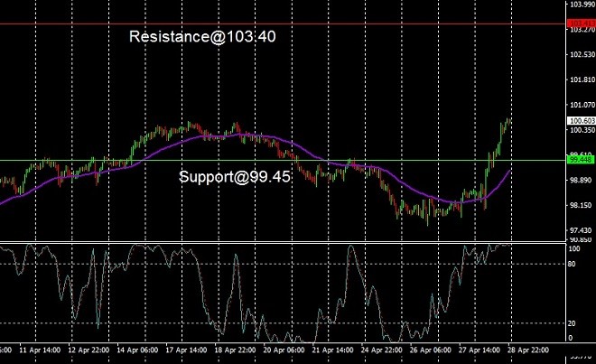Viewport: 596px width, 364px height.
Task: Select the Support@99.45 text annotation
Action: (x=235, y=177)
